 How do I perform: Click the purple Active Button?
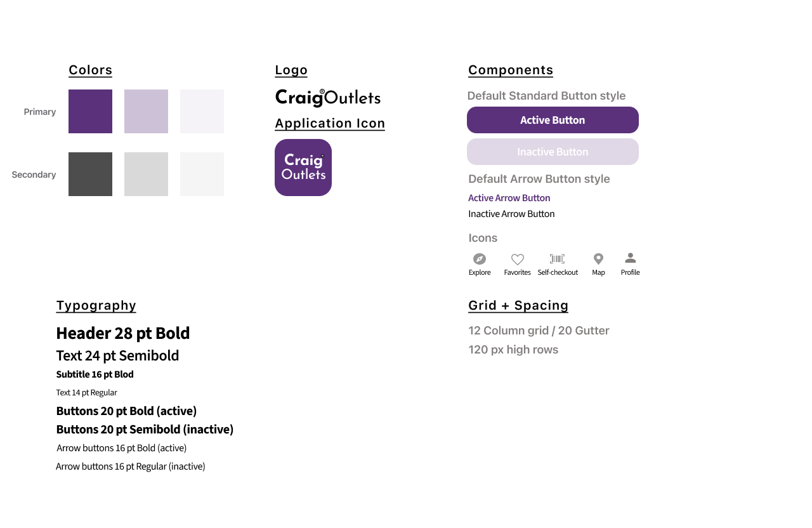pos(553,120)
